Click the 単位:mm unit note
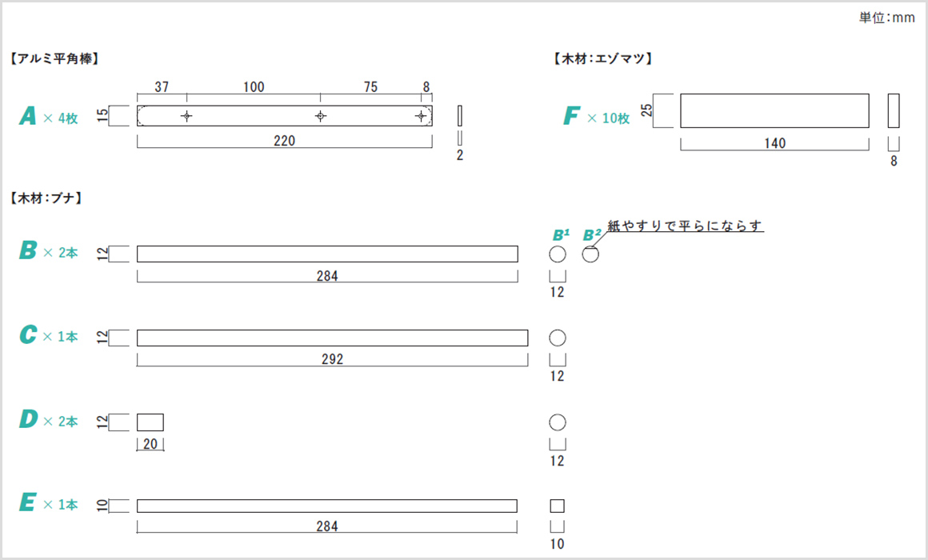Image resolution: width=928 pixels, height=560 pixels. coord(886,18)
